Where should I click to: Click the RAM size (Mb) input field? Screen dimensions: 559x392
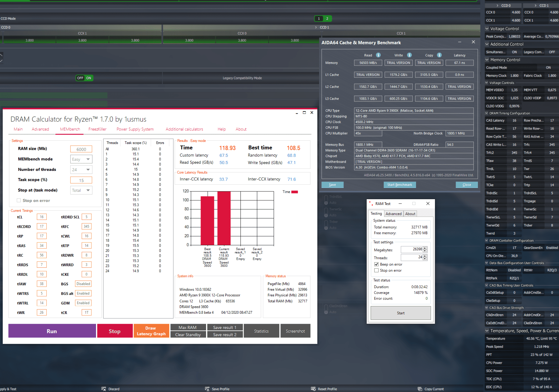click(x=81, y=149)
